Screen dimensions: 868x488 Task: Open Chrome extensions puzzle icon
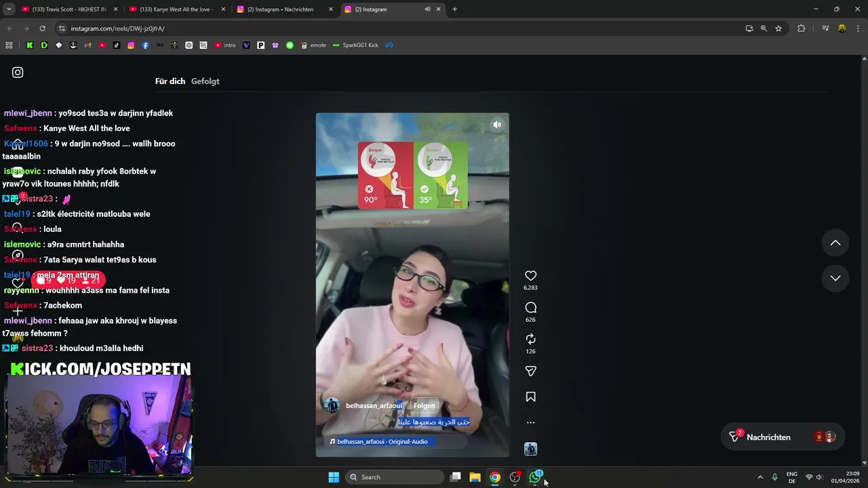click(802, 28)
